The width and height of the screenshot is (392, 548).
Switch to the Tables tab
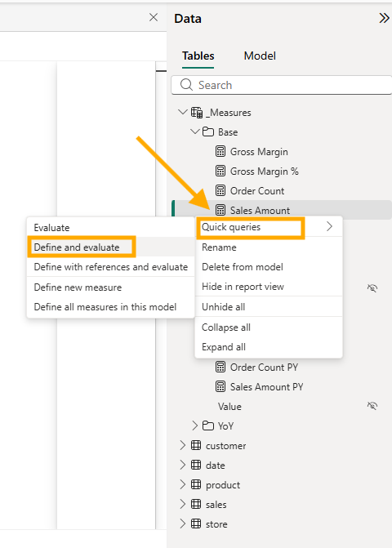coord(198,56)
